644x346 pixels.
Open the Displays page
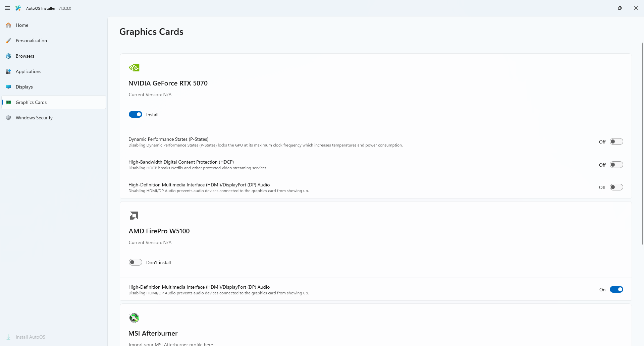pos(54,87)
